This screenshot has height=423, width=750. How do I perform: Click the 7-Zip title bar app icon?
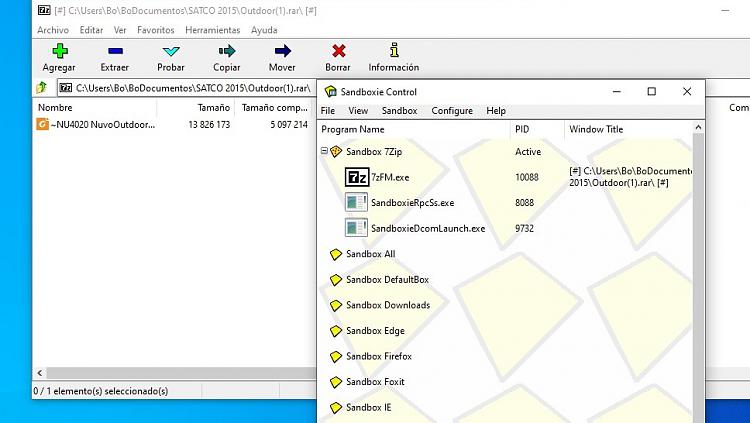tap(44, 10)
